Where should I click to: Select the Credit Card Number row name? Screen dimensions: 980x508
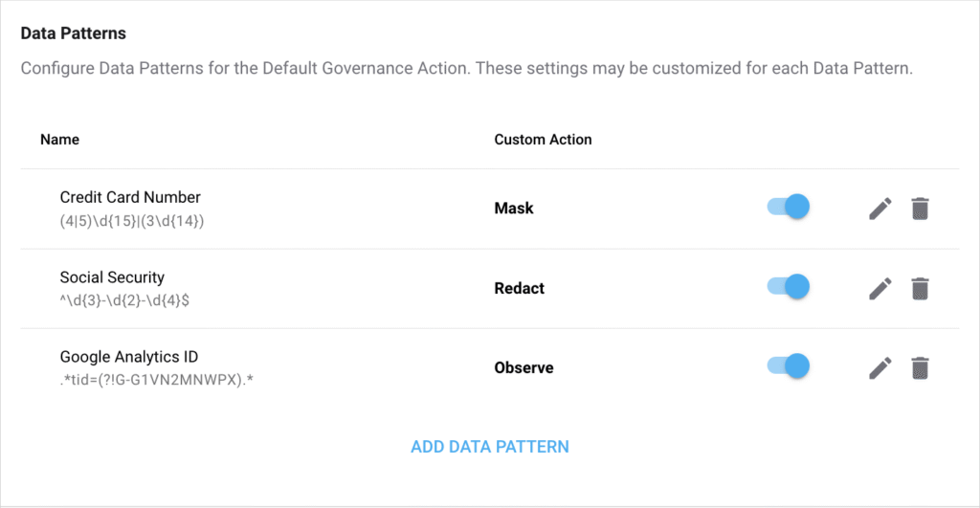pos(130,198)
